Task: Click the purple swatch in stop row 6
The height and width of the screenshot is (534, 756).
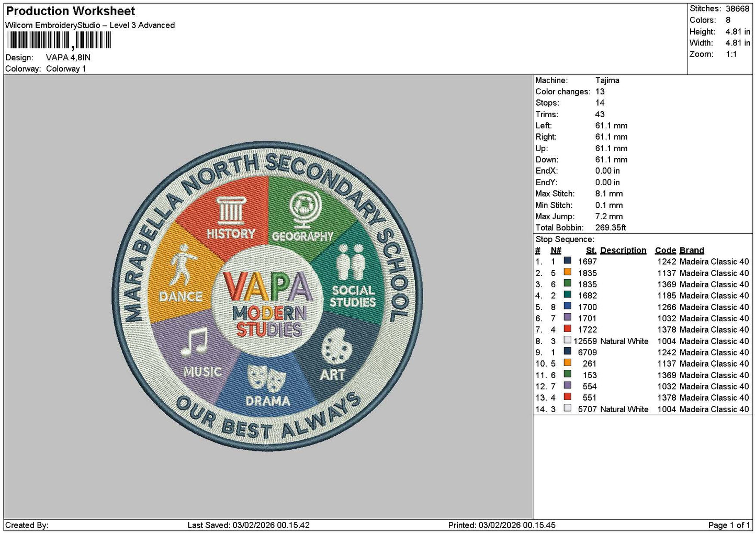Action: coord(567,317)
